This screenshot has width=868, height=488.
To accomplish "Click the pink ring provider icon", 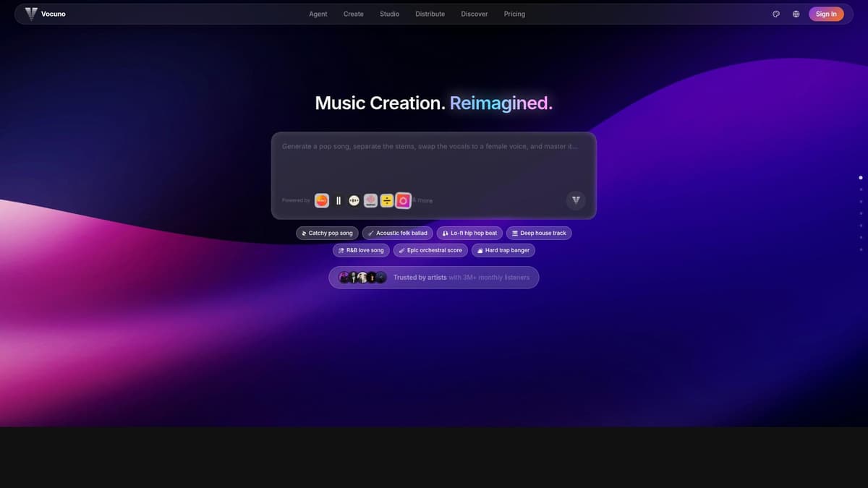I will (x=404, y=200).
